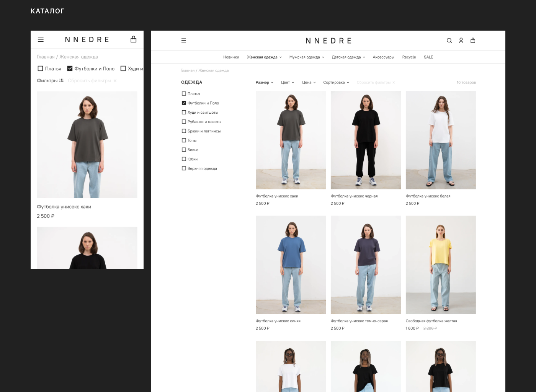Open the yellow Свободная футболка product image
This screenshot has height=392, width=536.
(441, 265)
